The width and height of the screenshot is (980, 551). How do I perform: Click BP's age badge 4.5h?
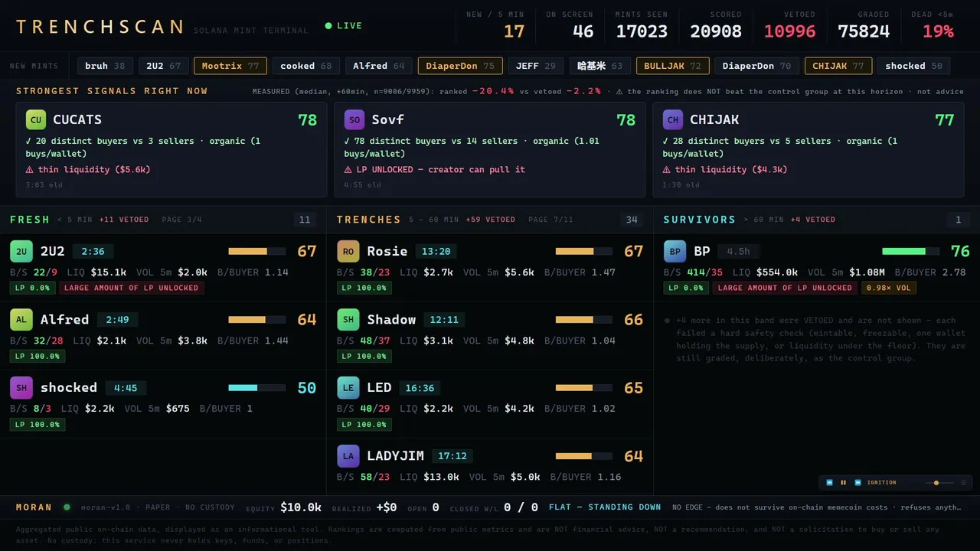click(x=739, y=251)
